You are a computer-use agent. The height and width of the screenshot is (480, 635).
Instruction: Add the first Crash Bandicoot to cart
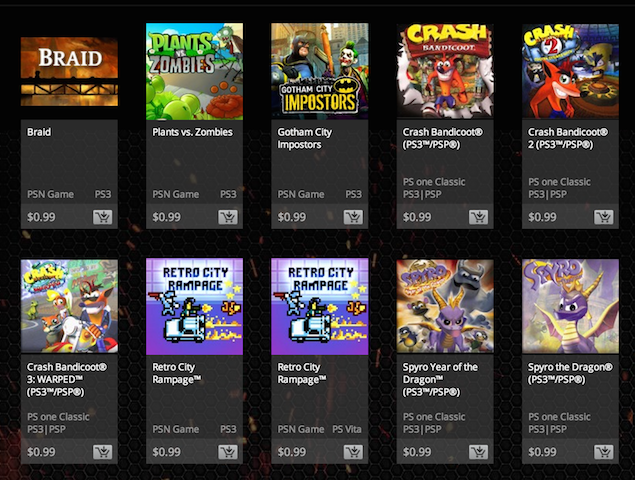478,217
